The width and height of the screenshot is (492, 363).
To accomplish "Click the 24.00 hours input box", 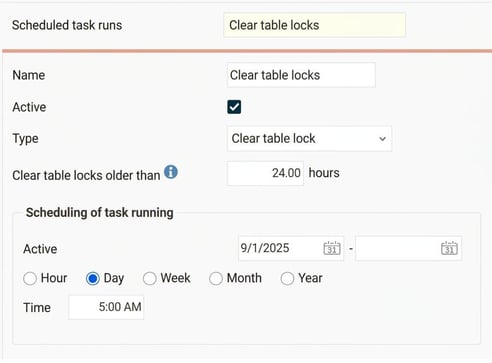I will (265, 173).
